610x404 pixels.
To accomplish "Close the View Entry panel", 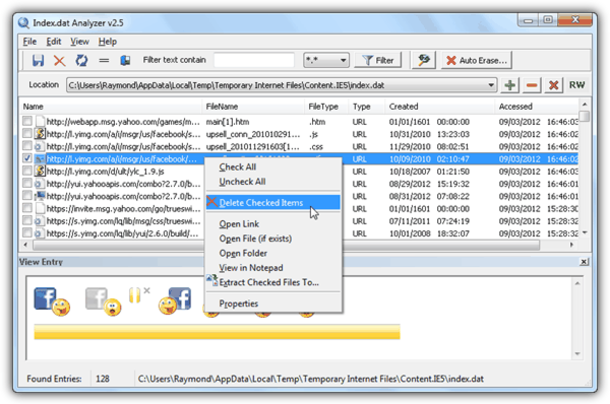I will click(584, 262).
